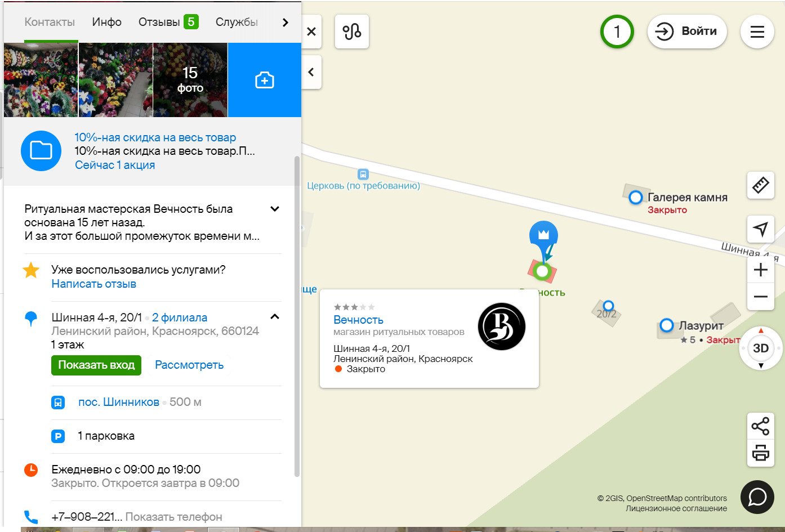The height and width of the screenshot is (532, 785).
Task: Add a photo with camera plus icon
Action: (265, 80)
